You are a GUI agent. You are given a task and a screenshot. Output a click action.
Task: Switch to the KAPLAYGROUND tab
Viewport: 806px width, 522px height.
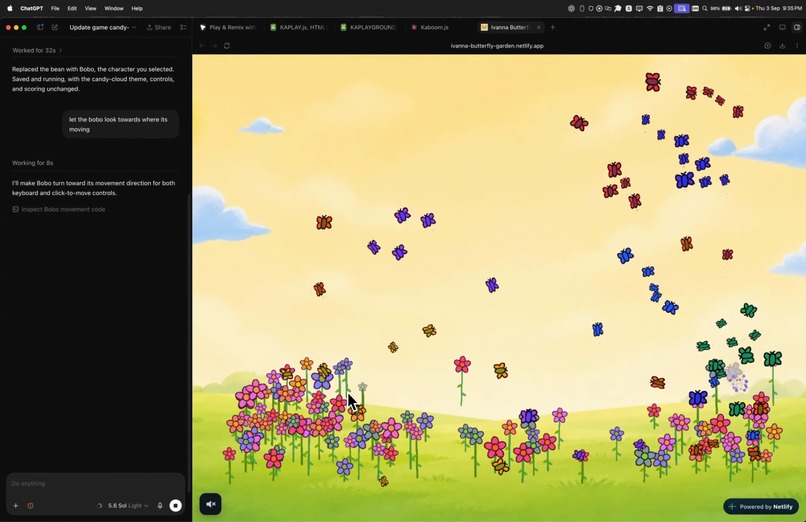pos(369,27)
